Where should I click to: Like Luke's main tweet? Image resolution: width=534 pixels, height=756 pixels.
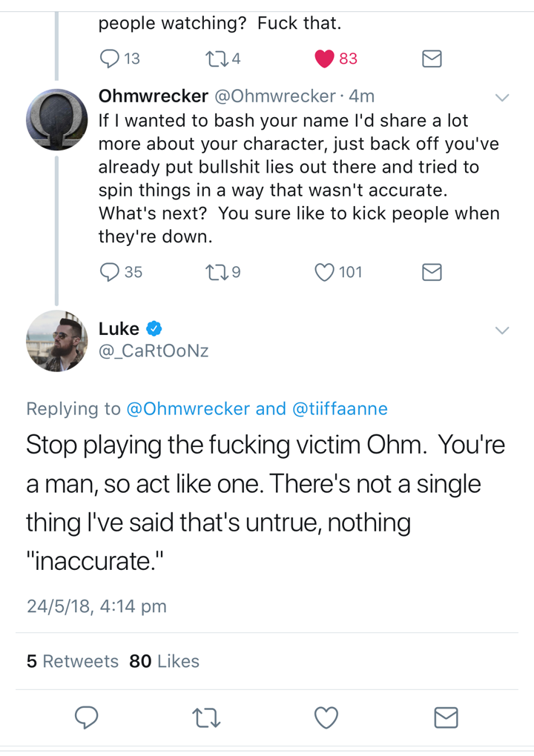326,717
